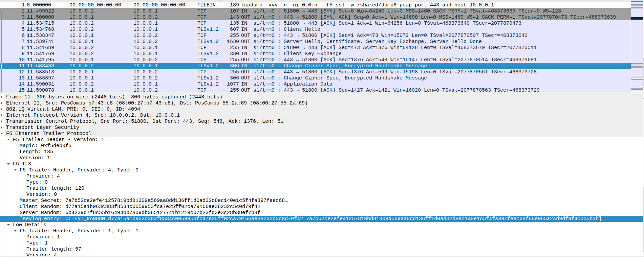Collapse the Low Details subtree
Viewport: 644px width, 257px height.
coord(8,225)
